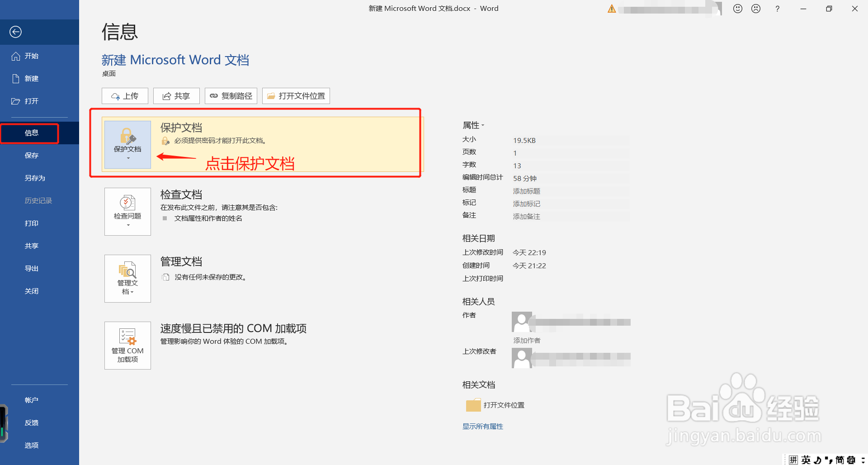Viewport: 868px width, 465px height.
Task: Click the help question mark icon
Action: tap(778, 9)
